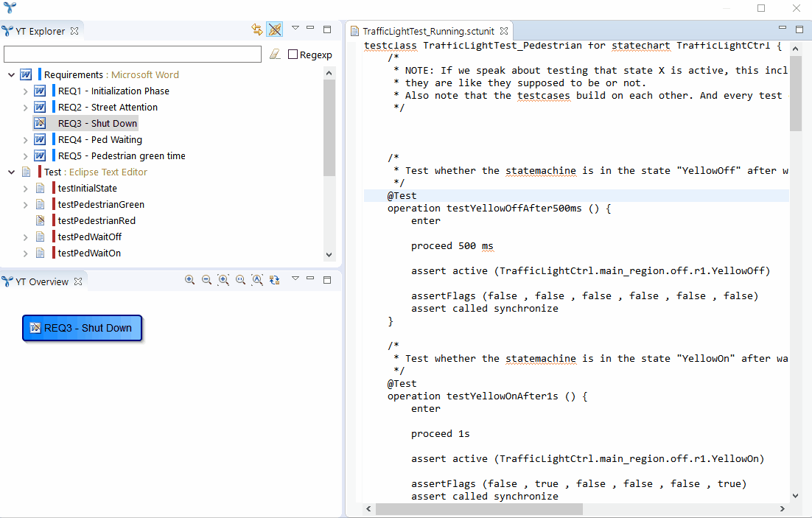Screen dimensions: 812x518
Task: Click the file icon of testInitialState
Action: [x=40, y=188]
